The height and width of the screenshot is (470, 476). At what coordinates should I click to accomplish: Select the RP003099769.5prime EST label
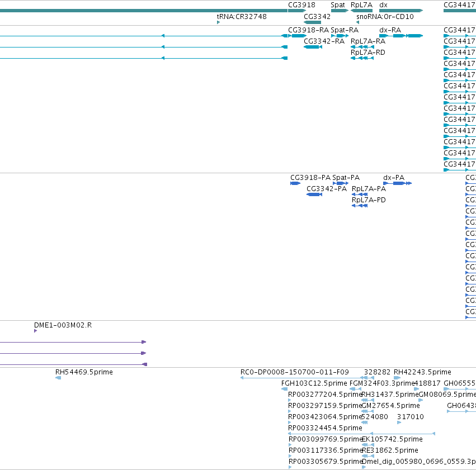click(x=326, y=439)
